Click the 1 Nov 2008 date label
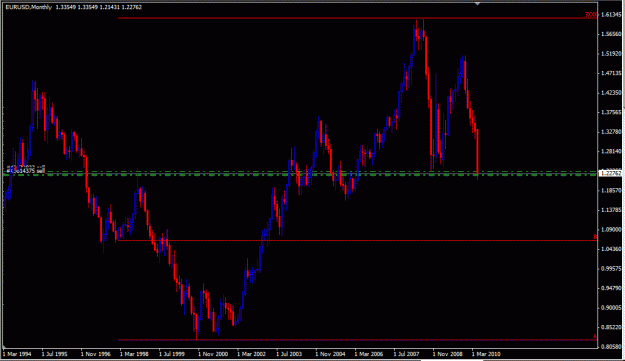 pos(447,354)
